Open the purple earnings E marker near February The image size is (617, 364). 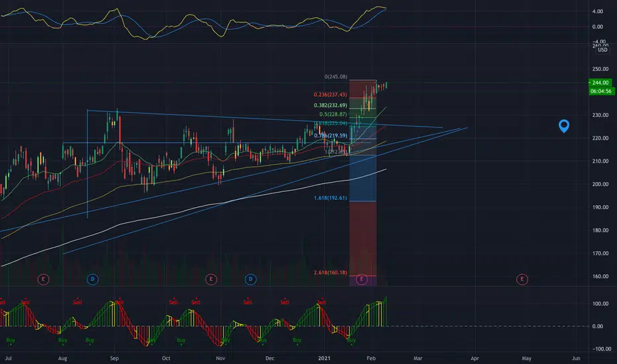(361, 279)
